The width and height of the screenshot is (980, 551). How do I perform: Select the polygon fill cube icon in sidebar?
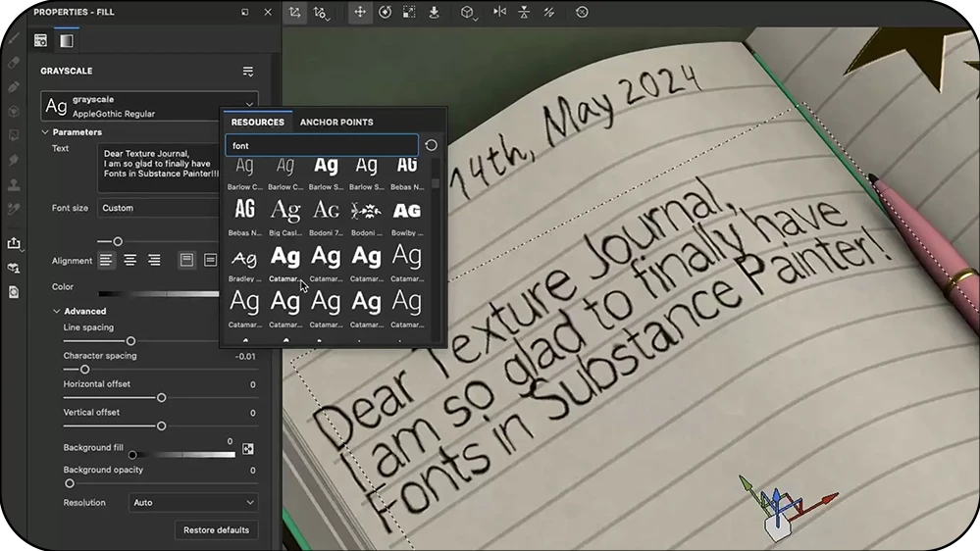(x=14, y=111)
